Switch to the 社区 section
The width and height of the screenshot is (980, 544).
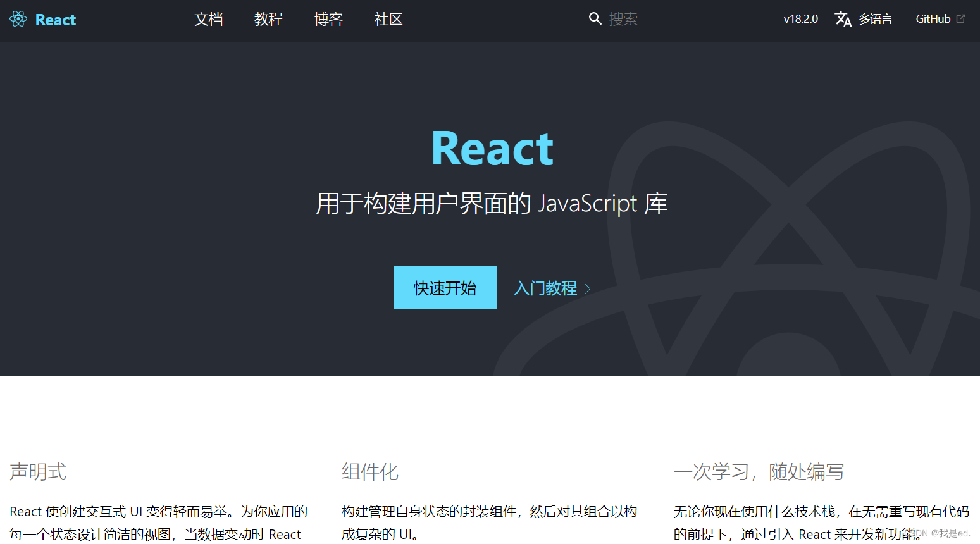pyautogui.click(x=388, y=20)
